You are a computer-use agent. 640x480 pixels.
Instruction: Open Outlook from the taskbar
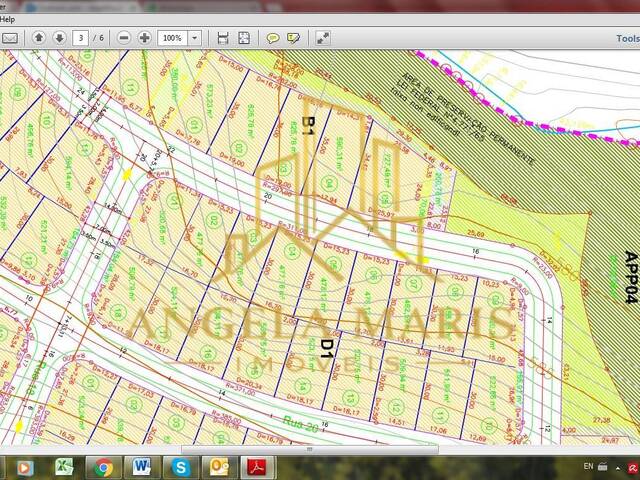pyautogui.click(x=219, y=468)
